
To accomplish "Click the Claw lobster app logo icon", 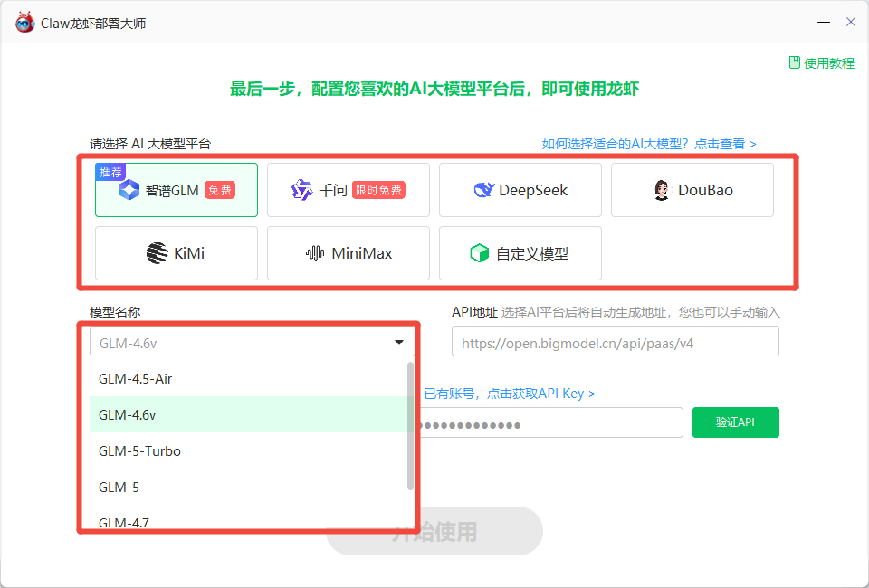I will point(25,23).
